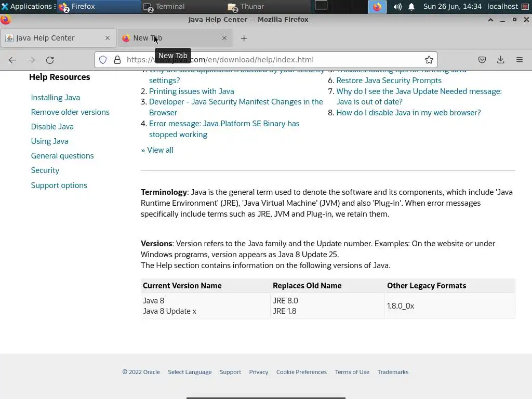
Task: Open the tracking protection shield icon
Action: 103,60
